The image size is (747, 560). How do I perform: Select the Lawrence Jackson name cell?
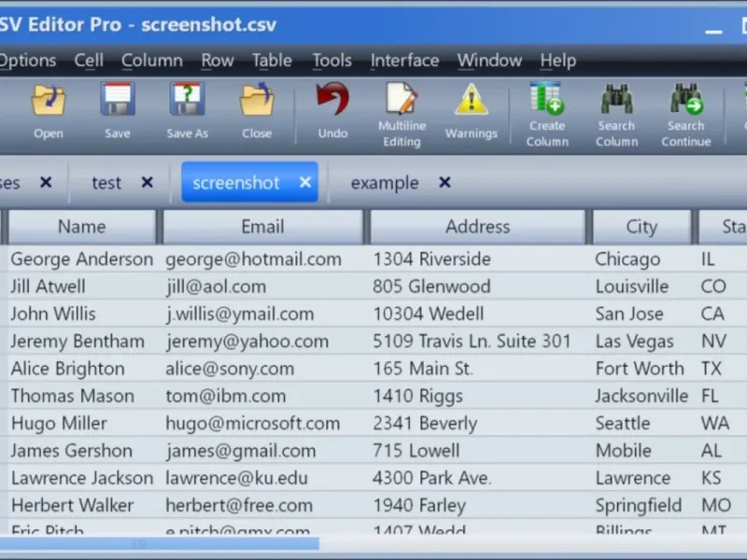click(82, 478)
